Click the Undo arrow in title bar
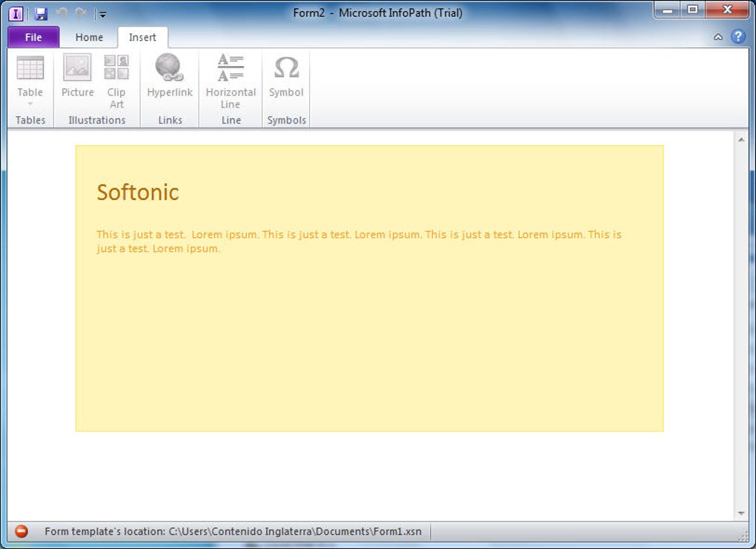The height and width of the screenshot is (549, 756). click(x=62, y=13)
